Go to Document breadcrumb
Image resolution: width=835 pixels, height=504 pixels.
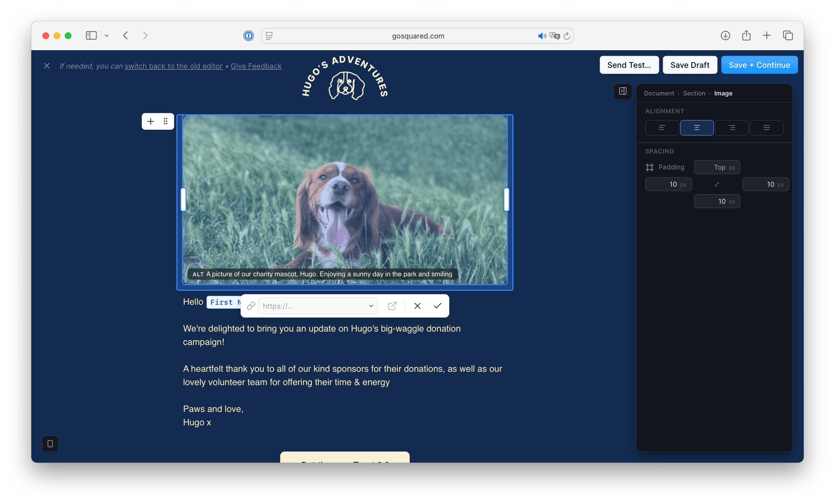pos(659,93)
